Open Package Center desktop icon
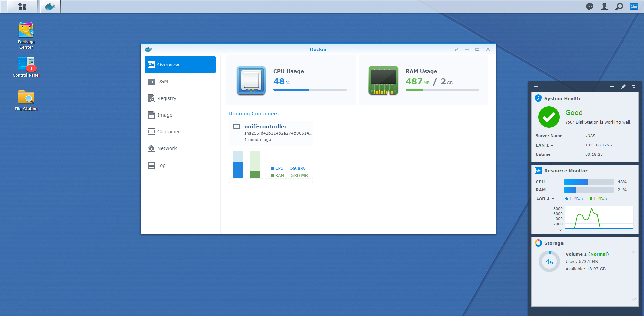The image size is (644, 316). click(26, 36)
